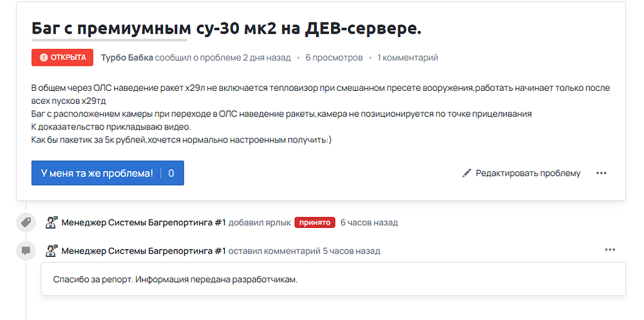The image size is (644, 320).
Task: Click the 2 дня назад timestamp
Action: [x=267, y=57]
